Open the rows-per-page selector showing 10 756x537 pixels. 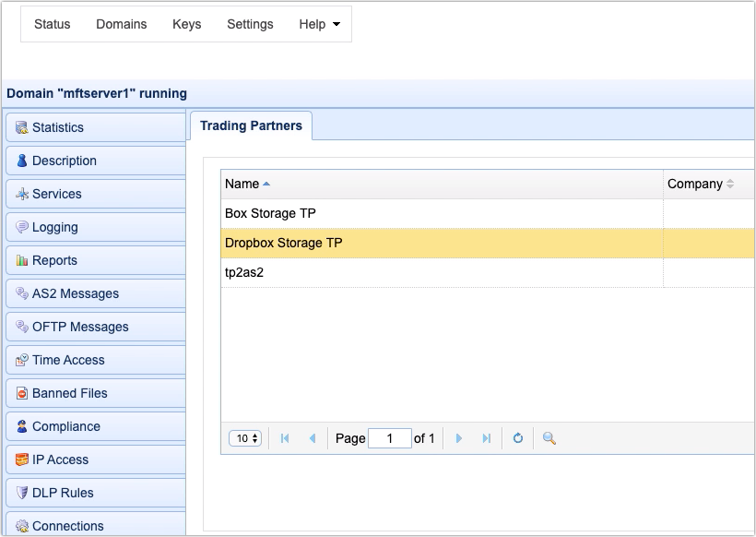tap(244, 438)
